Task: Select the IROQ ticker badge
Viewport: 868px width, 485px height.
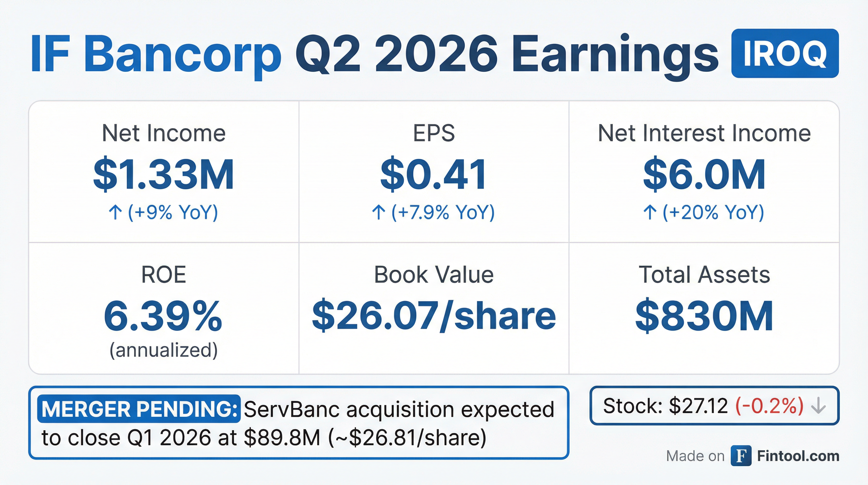Action: (x=785, y=53)
